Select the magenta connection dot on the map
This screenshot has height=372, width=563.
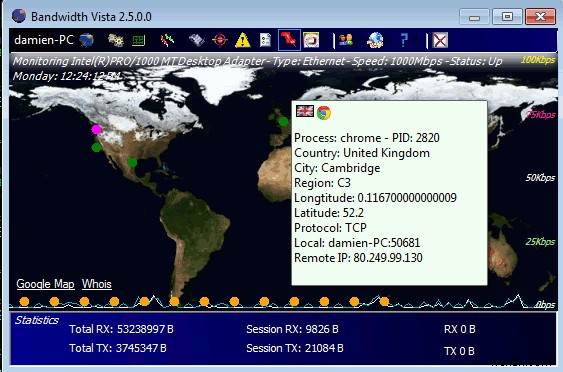click(x=96, y=129)
